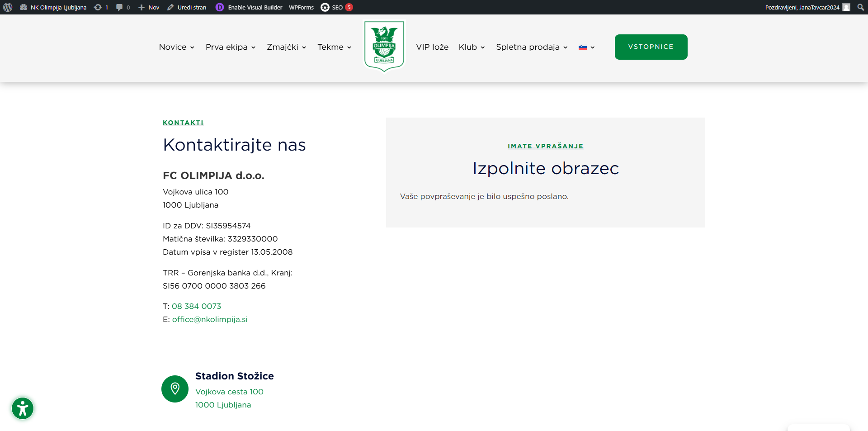Expand the Zmajčki menu
The height and width of the screenshot is (431, 868).
click(287, 47)
